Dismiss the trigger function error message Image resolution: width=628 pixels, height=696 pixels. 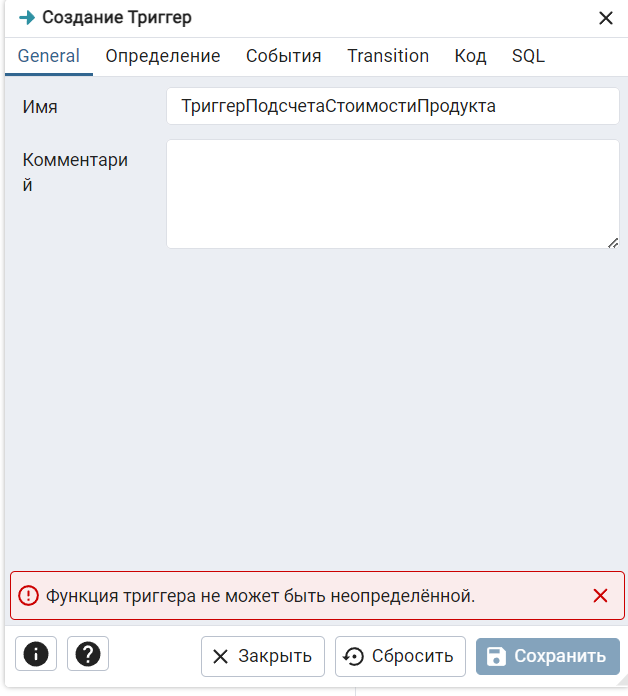coord(600,596)
